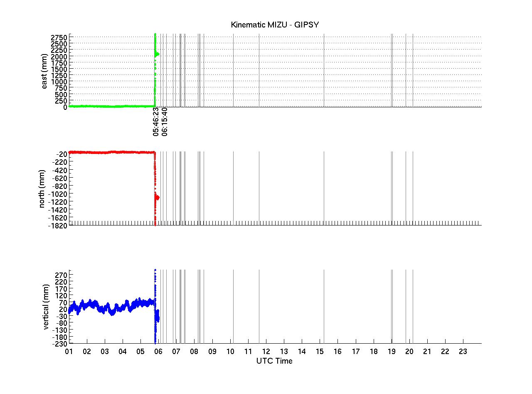532x394 pixels.
Task: Click the 0 tick on east axis
Action: (65, 107)
